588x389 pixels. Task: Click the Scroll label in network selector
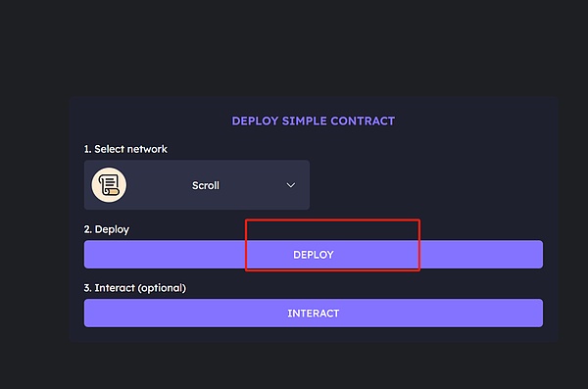pyautogui.click(x=206, y=185)
